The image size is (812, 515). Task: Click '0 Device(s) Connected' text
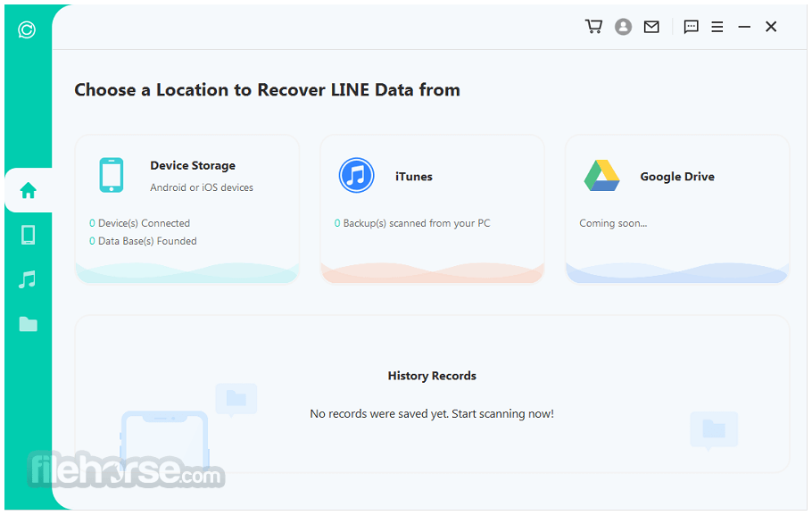click(140, 223)
